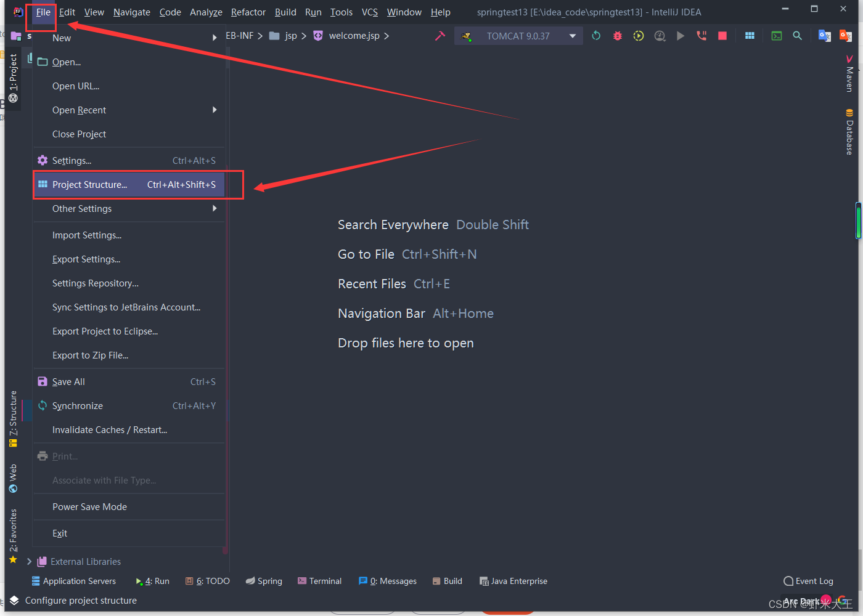
Task: Choose Open URL... menu entry
Action: [129, 86]
